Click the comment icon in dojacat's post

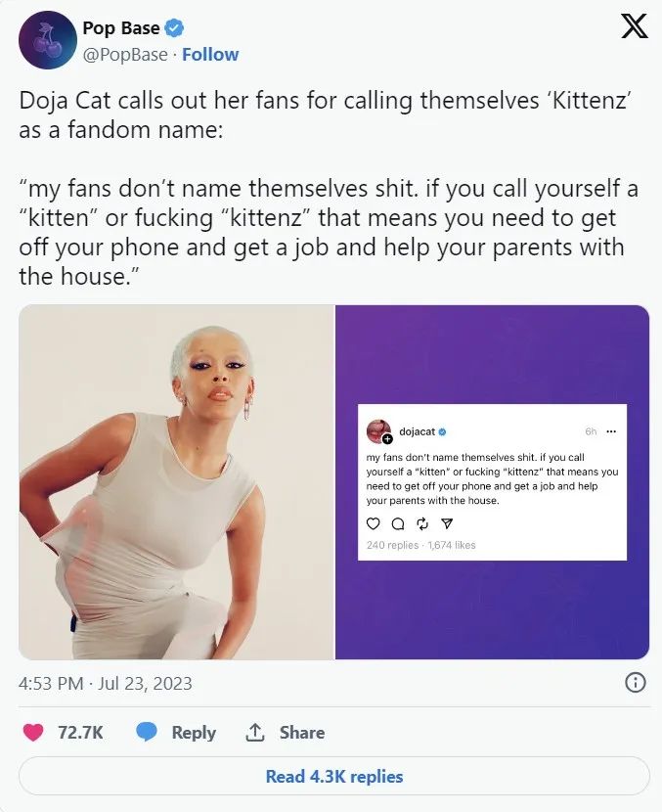(398, 523)
